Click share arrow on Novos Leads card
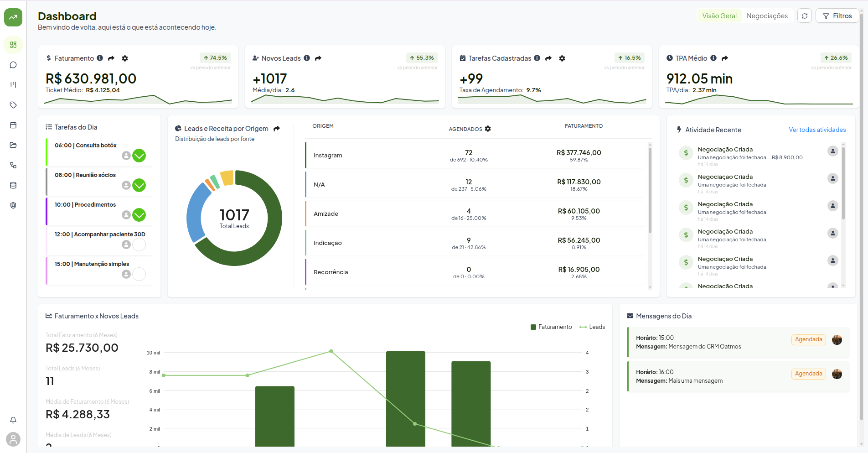 point(318,58)
